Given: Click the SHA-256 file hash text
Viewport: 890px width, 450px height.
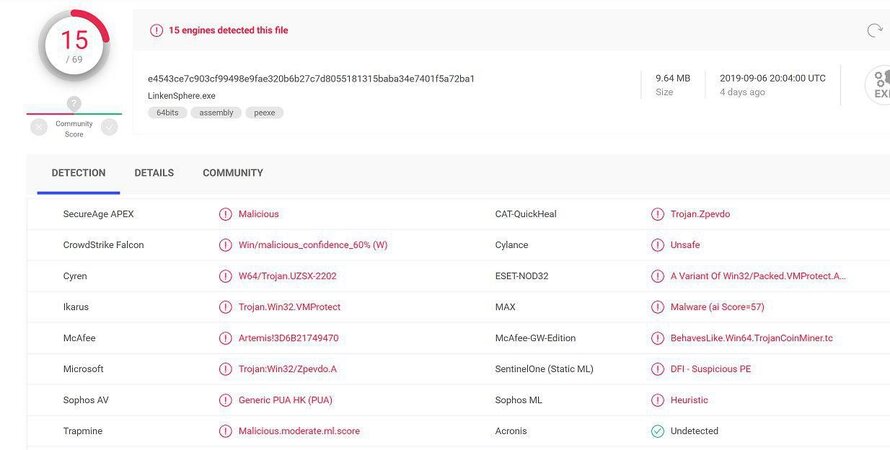Looking at the screenshot, I should click(x=311, y=78).
